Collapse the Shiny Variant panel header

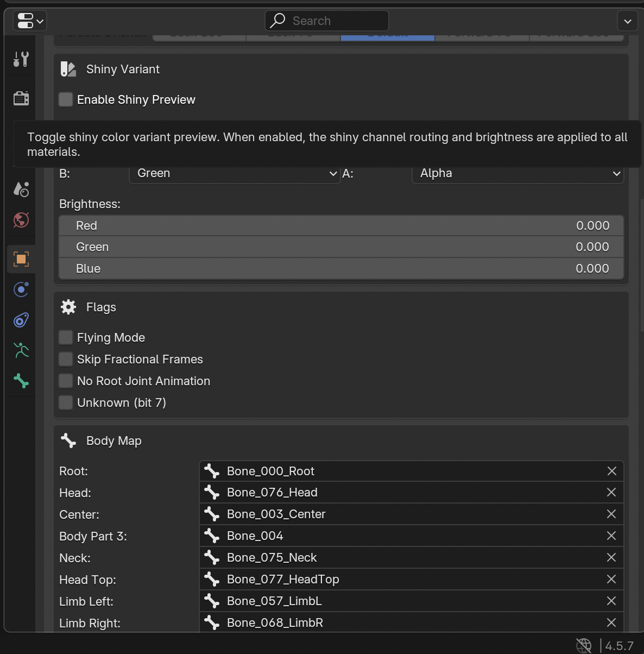click(x=341, y=69)
